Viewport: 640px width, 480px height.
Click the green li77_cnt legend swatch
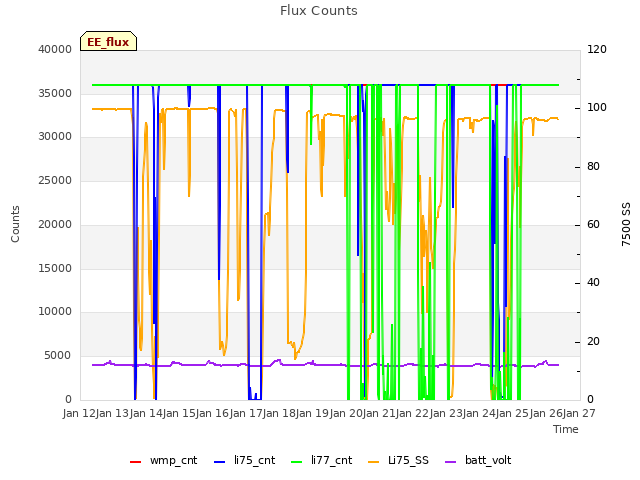click(x=296, y=462)
